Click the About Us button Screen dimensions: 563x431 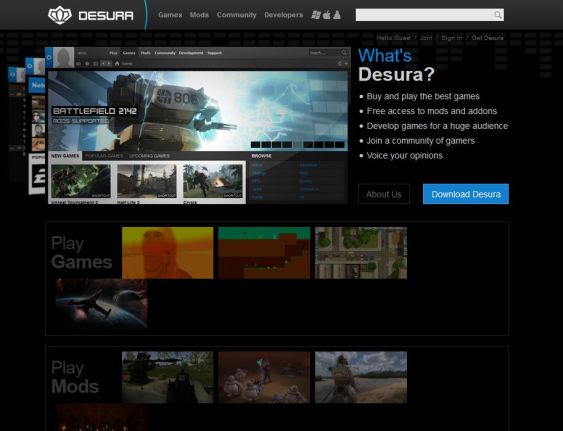(x=384, y=194)
